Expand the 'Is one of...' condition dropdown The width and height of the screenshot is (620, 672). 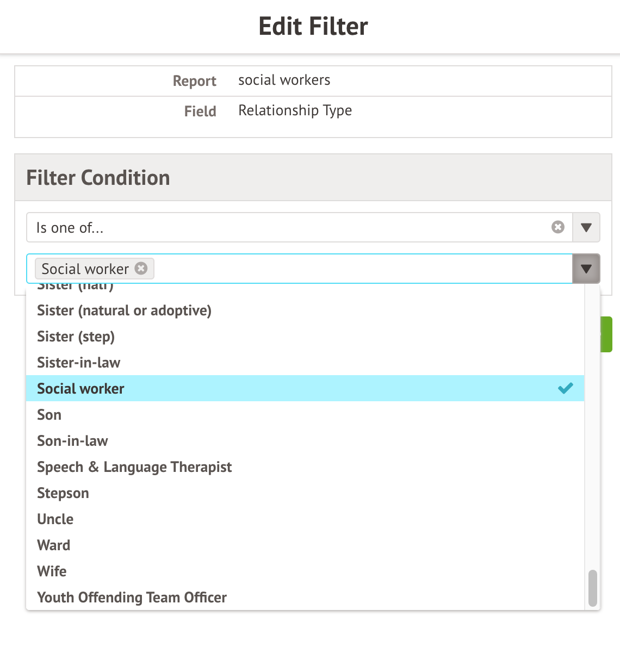(x=586, y=227)
